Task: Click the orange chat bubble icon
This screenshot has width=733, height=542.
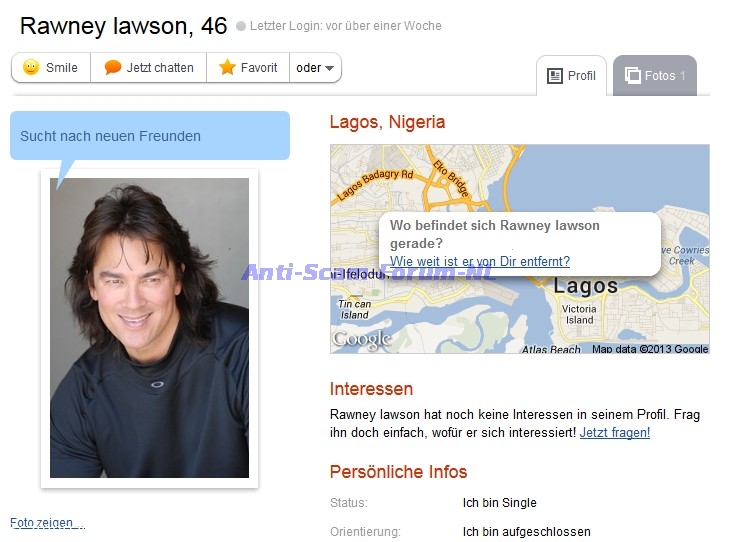Action: pos(113,67)
